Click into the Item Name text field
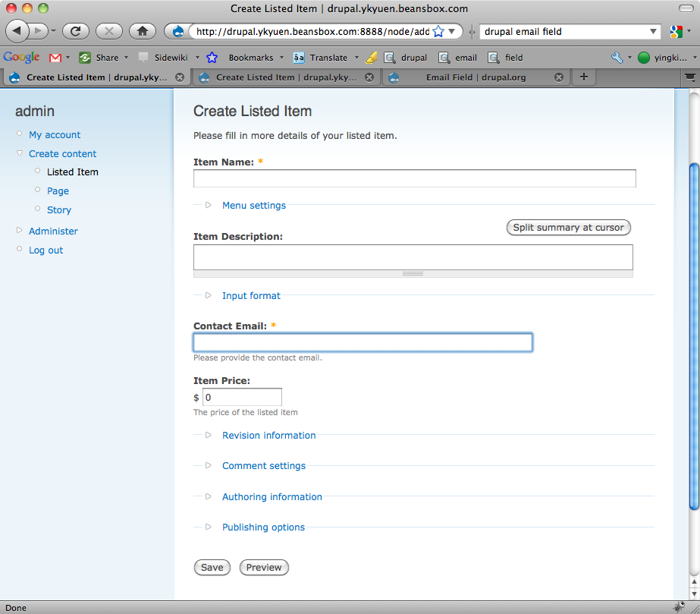700x614 pixels. [x=414, y=178]
